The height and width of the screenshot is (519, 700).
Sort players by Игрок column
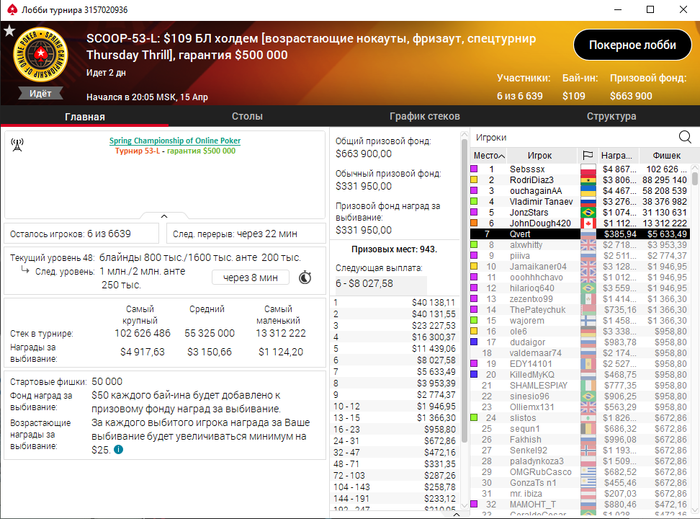pos(542,155)
